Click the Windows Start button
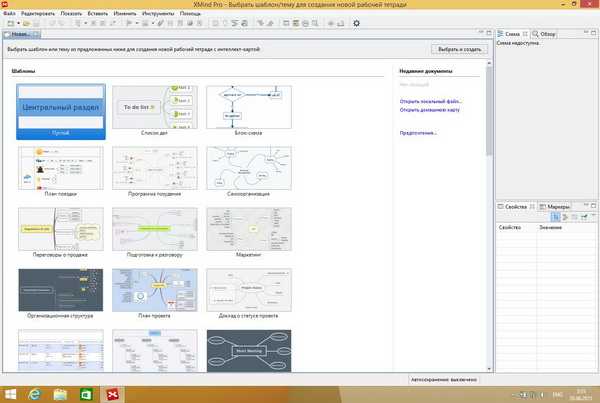 click(x=12, y=392)
